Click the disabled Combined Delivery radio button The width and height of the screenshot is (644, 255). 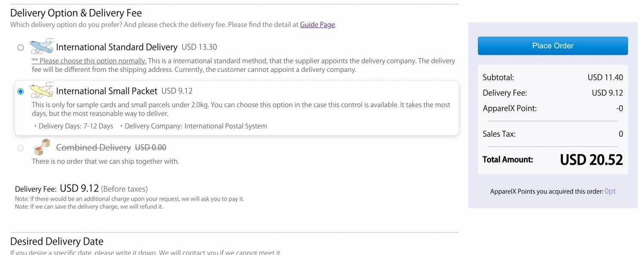pos(21,148)
